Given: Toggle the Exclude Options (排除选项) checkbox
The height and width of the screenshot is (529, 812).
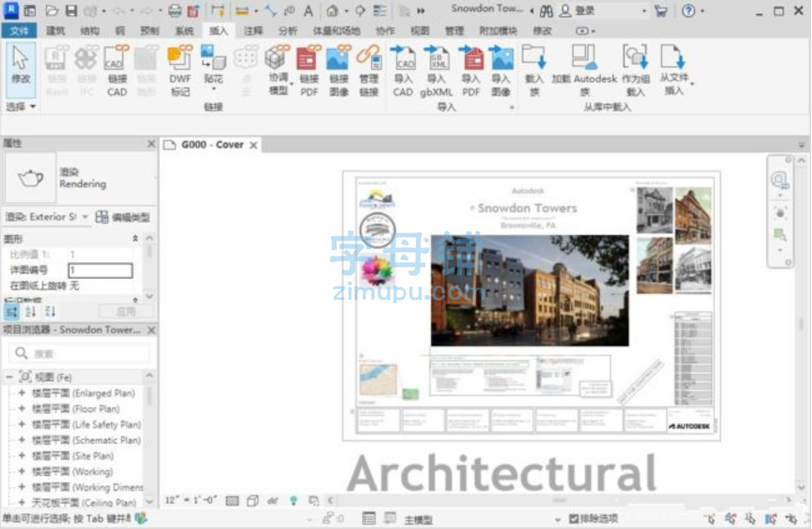Looking at the screenshot, I should [574, 518].
